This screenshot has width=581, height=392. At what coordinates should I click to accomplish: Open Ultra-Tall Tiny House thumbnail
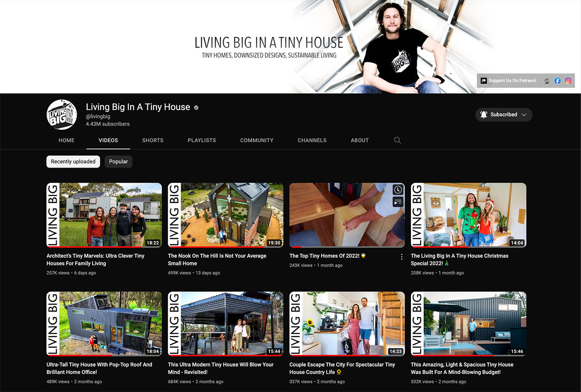tap(104, 324)
